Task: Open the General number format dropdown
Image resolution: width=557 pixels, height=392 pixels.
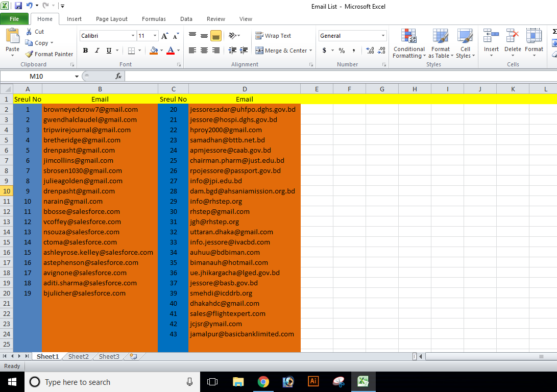Action: pyautogui.click(x=383, y=36)
